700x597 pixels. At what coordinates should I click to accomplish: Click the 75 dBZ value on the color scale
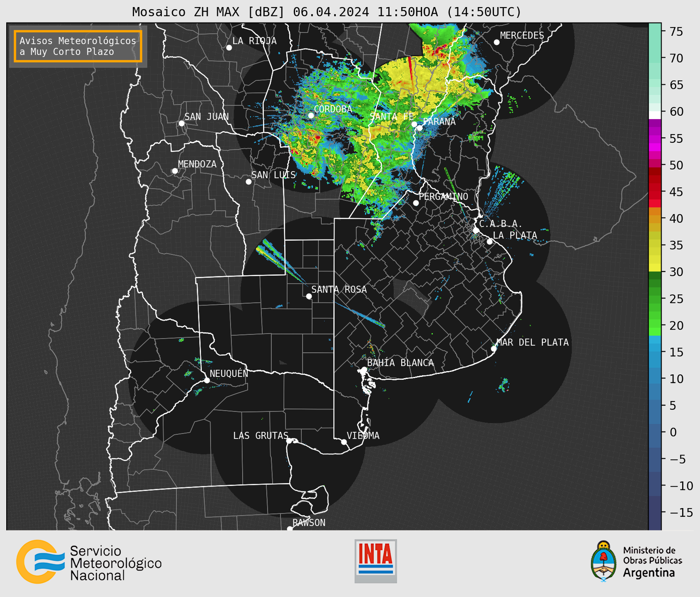click(x=676, y=32)
